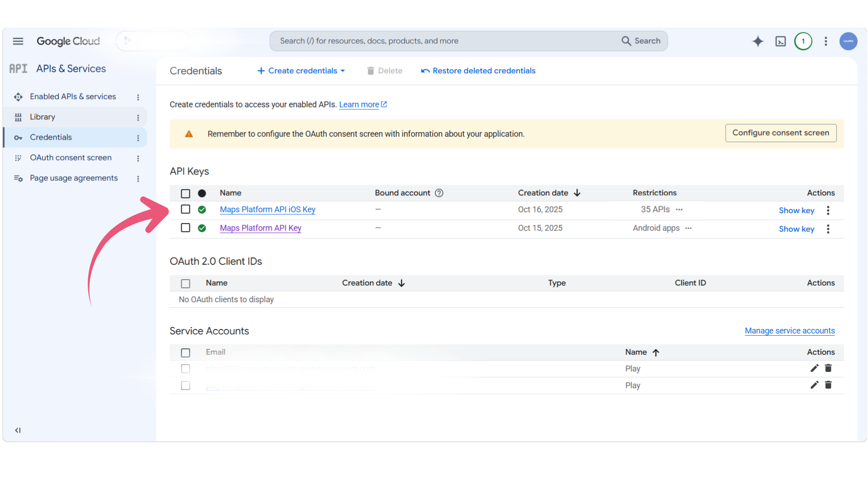Expand the Create credentials dropdown
This screenshot has width=868, height=488.
click(x=301, y=70)
